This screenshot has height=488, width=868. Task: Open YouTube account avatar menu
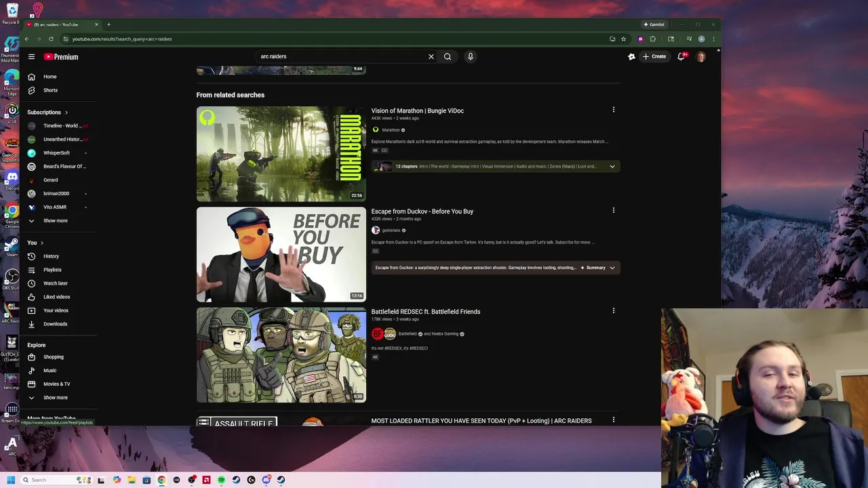pos(701,57)
